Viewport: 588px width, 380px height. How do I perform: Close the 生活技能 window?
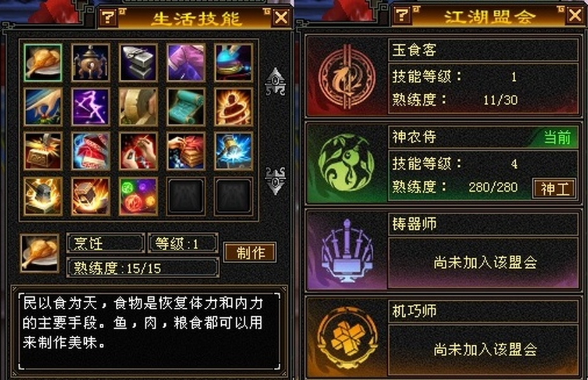(281, 17)
